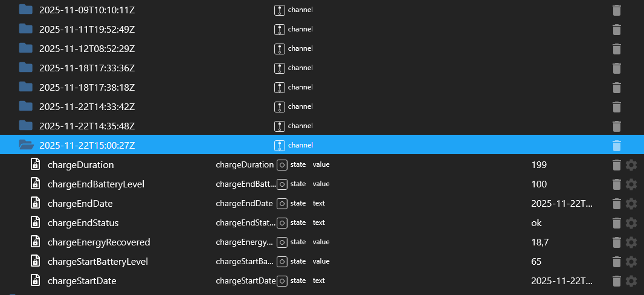Delete the 2025-11-09T10:10:11Z channel
Viewport: 644px width, 295px height.
[616, 10]
